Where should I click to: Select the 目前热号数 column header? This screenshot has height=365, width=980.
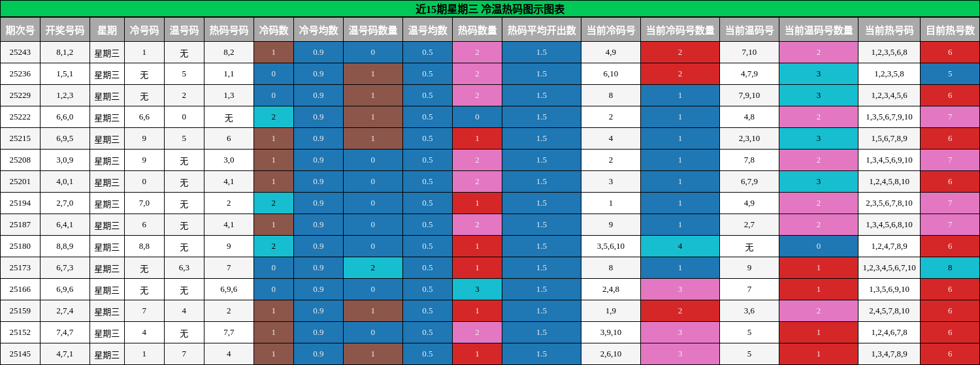(950, 29)
